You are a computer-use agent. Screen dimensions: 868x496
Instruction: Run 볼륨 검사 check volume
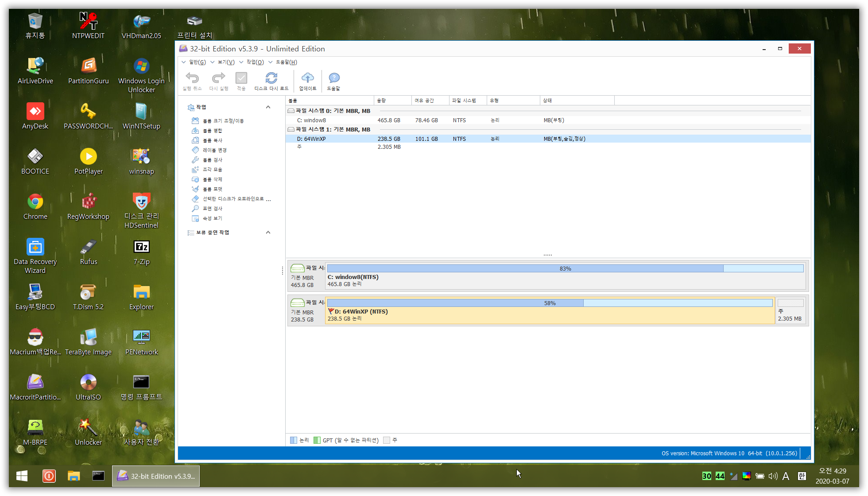point(213,160)
